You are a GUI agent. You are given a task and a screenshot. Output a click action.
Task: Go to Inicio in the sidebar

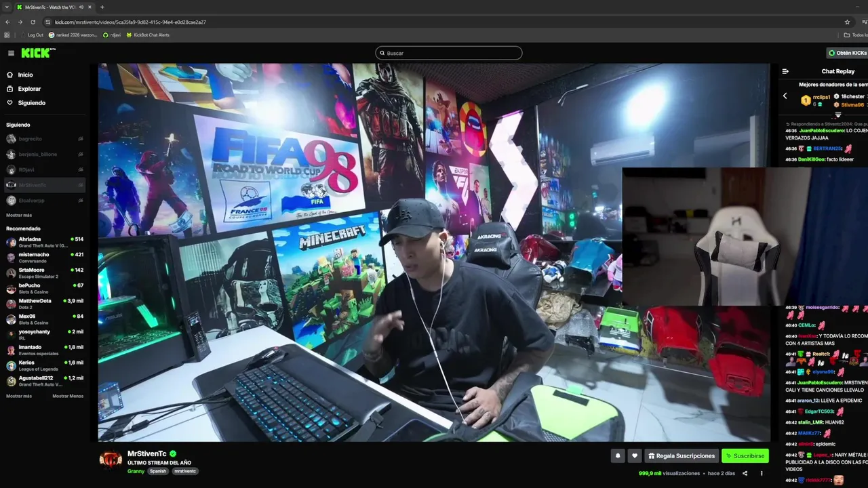pyautogui.click(x=25, y=75)
